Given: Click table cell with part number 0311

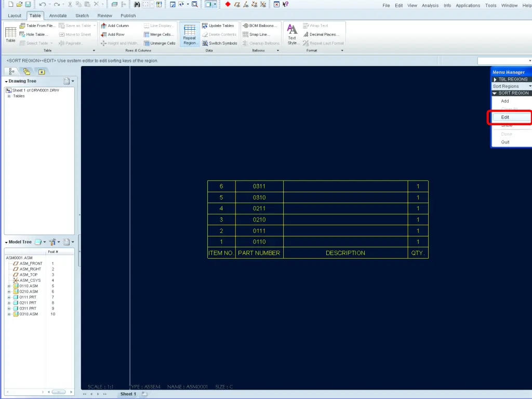Looking at the screenshot, I should [x=259, y=187].
